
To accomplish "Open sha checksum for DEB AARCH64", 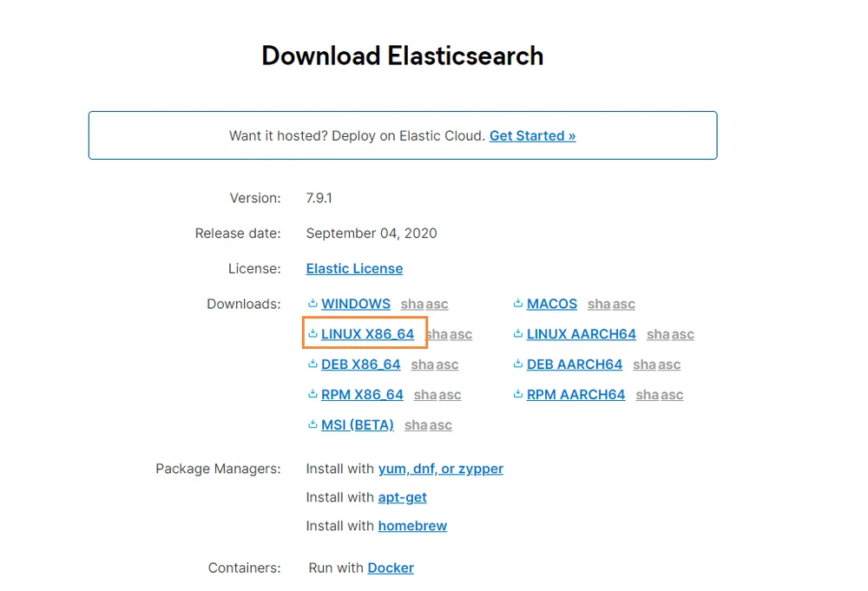I will pos(644,364).
